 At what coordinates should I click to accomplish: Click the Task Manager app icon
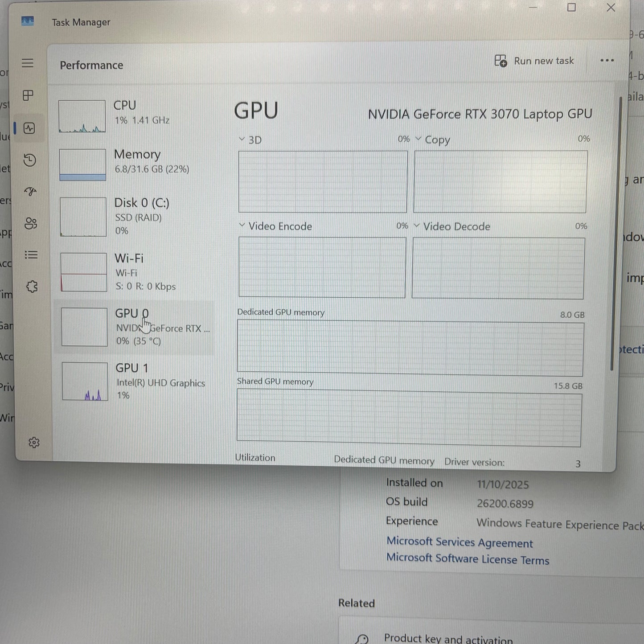point(27,21)
